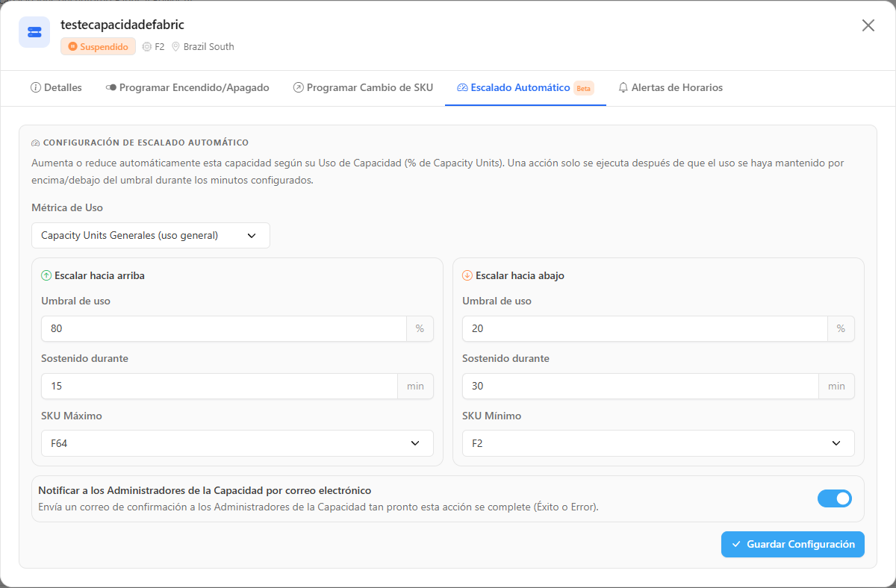The width and height of the screenshot is (896, 588).
Task: Open the Programar Encendido/Apagado tab
Action: coord(187,87)
